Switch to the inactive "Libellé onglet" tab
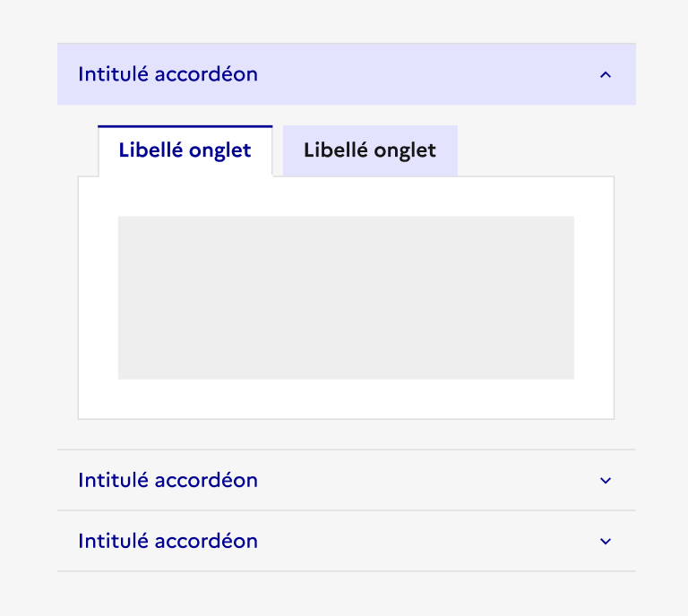 [x=369, y=150]
